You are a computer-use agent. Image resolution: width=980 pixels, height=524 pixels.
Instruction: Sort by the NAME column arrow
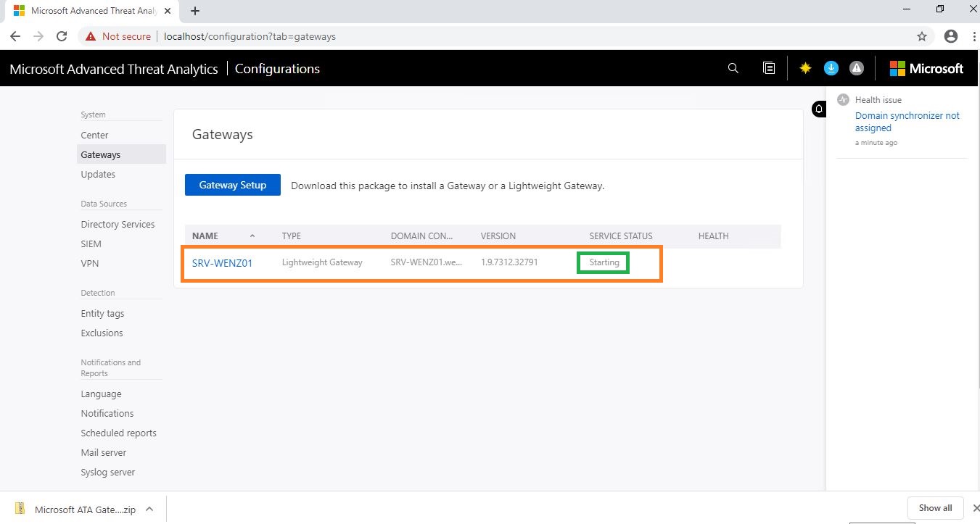tap(252, 236)
